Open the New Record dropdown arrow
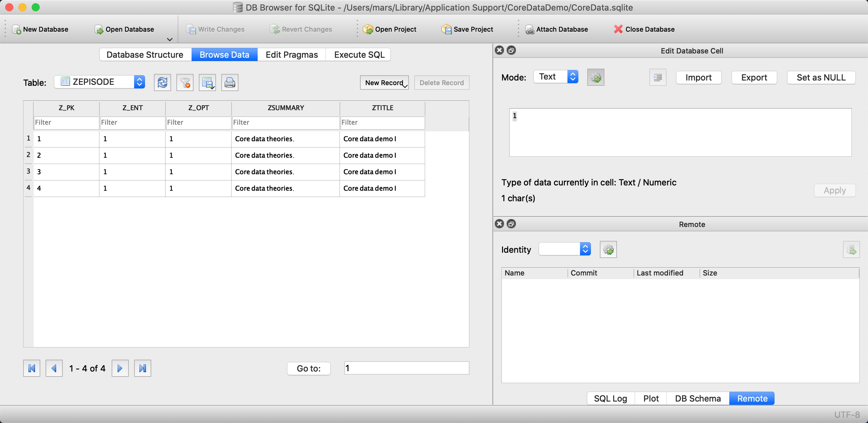 [405, 86]
